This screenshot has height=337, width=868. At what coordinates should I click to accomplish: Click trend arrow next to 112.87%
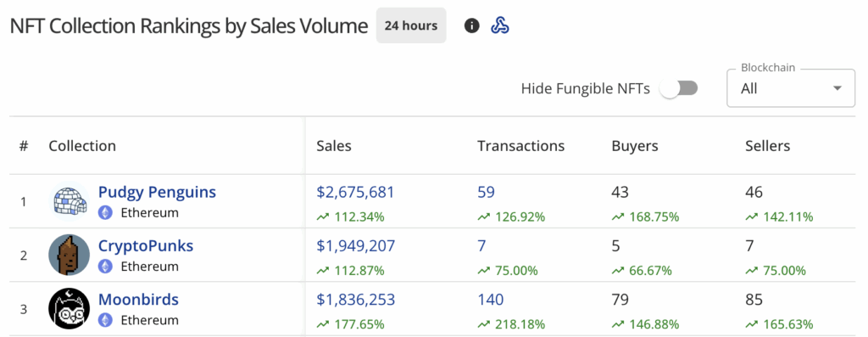point(323,271)
